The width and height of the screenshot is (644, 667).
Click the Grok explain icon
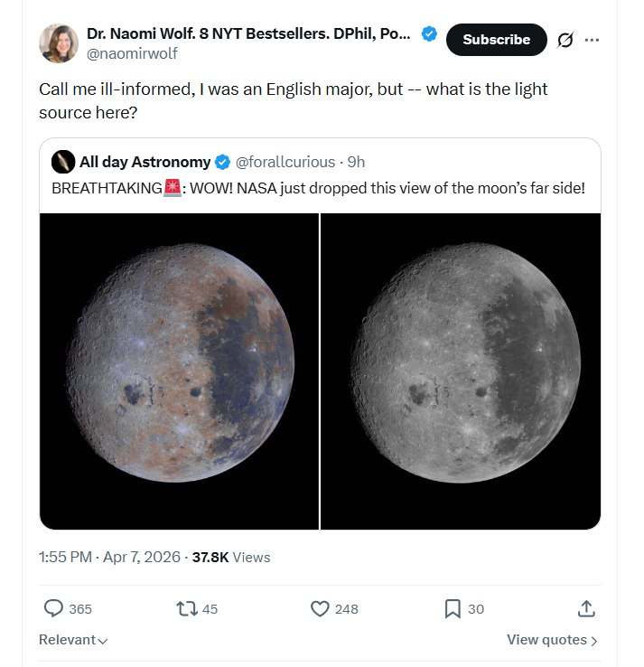click(x=567, y=40)
